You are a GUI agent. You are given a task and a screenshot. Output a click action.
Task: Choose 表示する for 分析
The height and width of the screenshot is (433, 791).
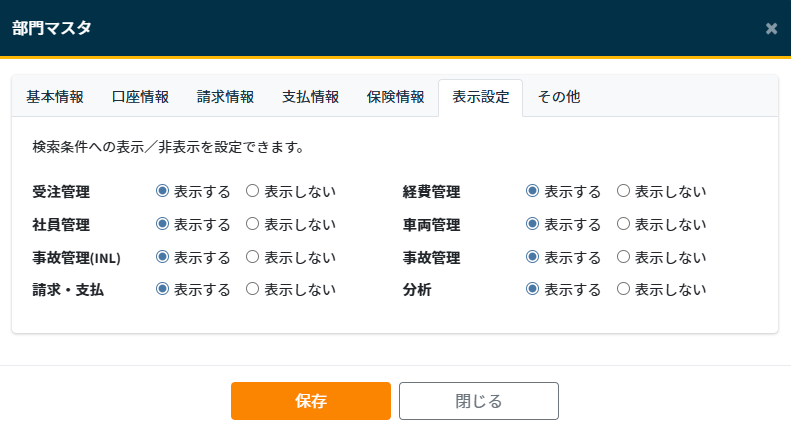[533, 289]
